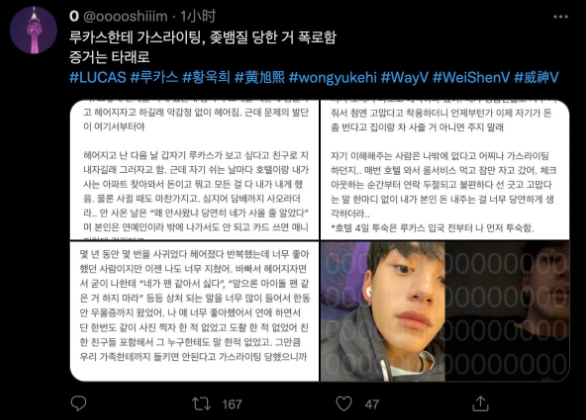The image size is (586, 420).
Task: Open the purple tower profile avatar
Action: (34, 30)
